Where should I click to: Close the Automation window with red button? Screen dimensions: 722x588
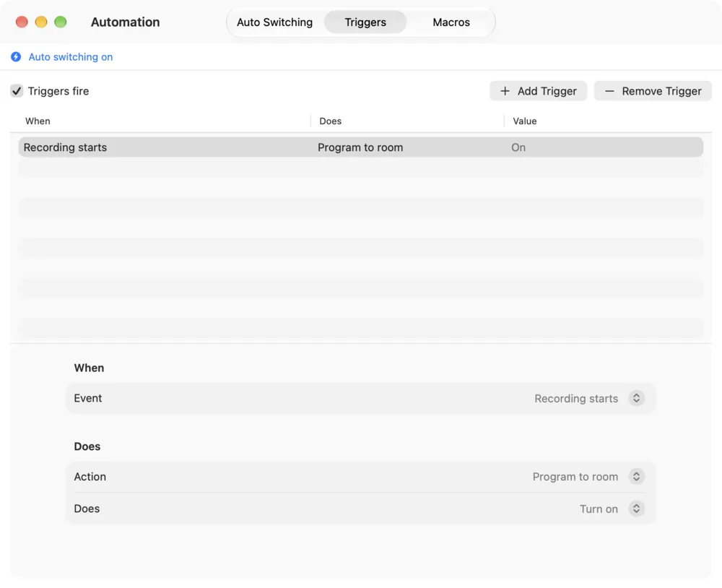pos(22,22)
